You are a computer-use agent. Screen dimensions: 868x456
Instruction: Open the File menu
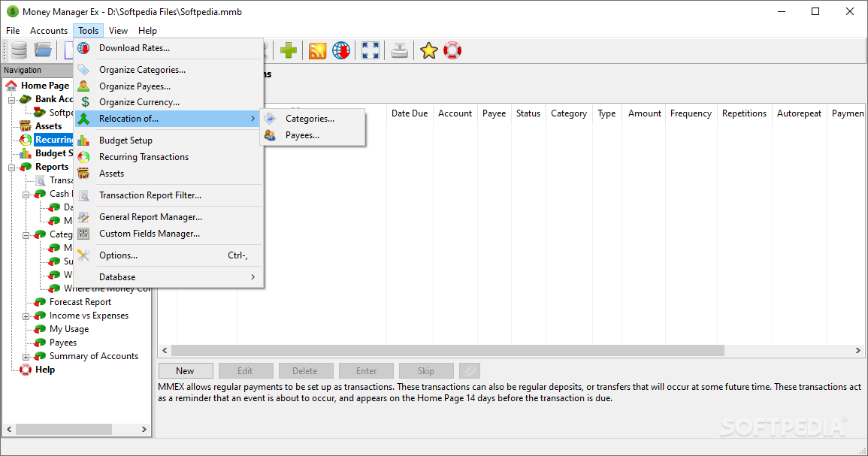click(x=13, y=31)
